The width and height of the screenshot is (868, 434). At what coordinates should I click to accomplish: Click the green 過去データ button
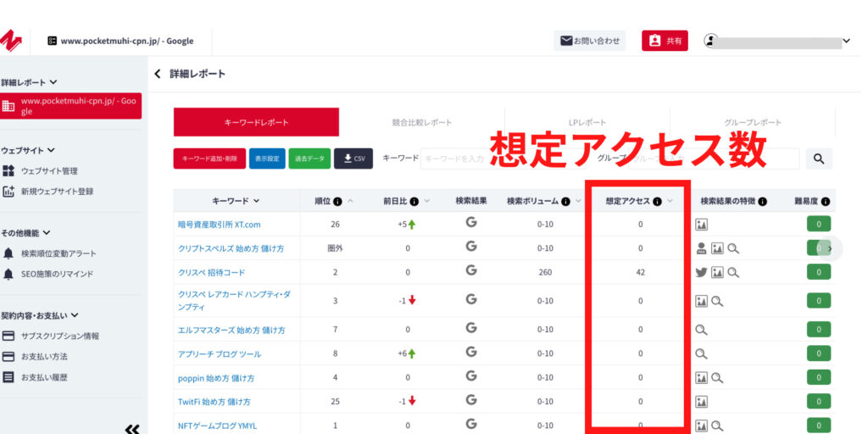[309, 159]
